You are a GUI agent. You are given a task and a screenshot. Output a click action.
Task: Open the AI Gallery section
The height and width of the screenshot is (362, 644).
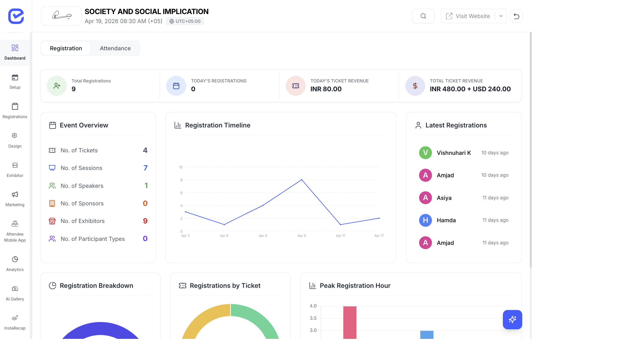(15, 293)
